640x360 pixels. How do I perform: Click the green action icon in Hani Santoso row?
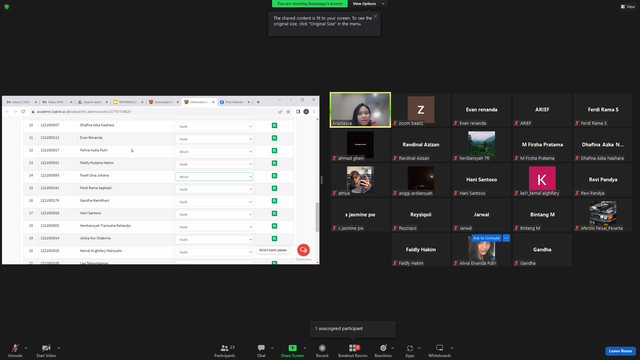(274, 213)
